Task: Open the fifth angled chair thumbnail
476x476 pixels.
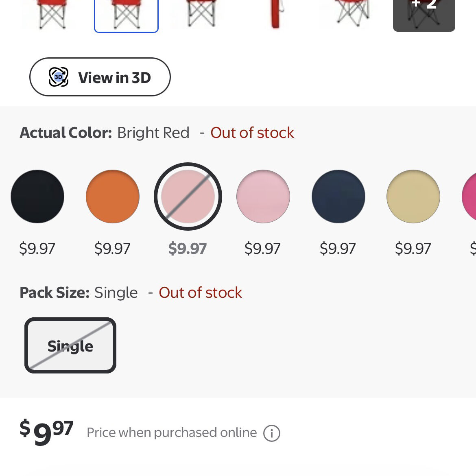Action: (x=352, y=14)
